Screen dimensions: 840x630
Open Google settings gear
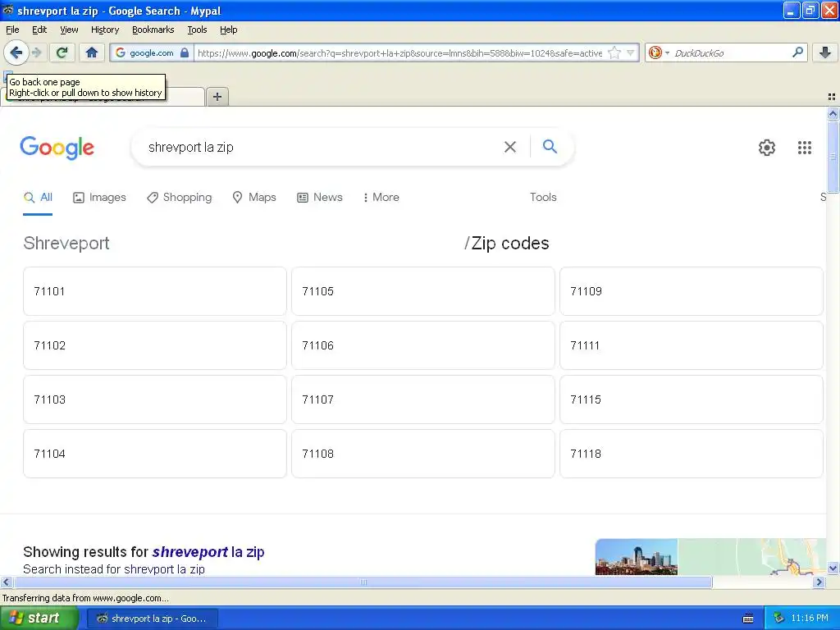pos(767,148)
